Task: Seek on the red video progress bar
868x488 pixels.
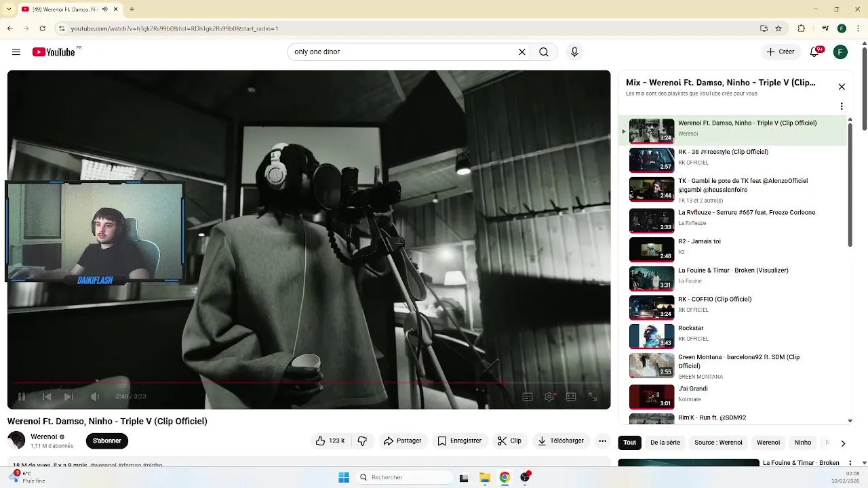Action: click(x=309, y=383)
